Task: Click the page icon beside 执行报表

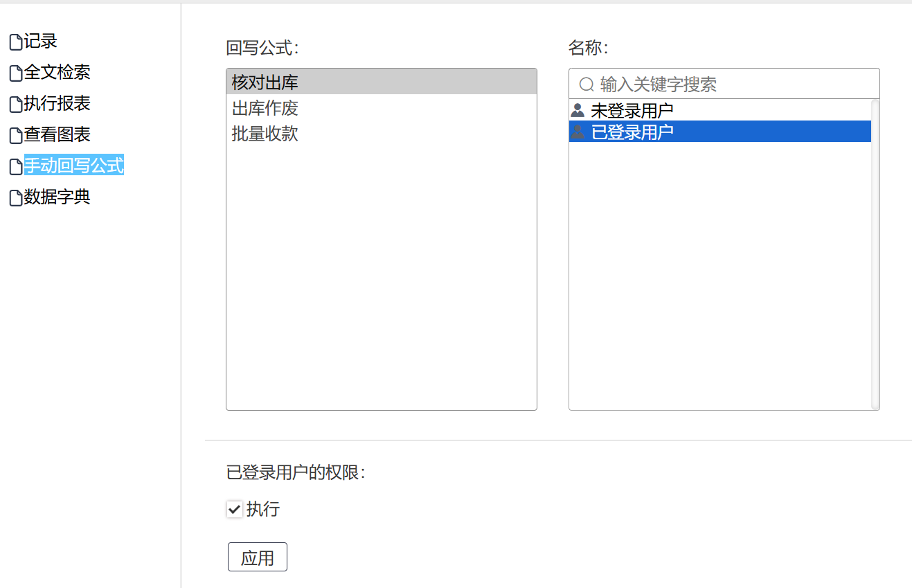Action: pyautogui.click(x=15, y=105)
